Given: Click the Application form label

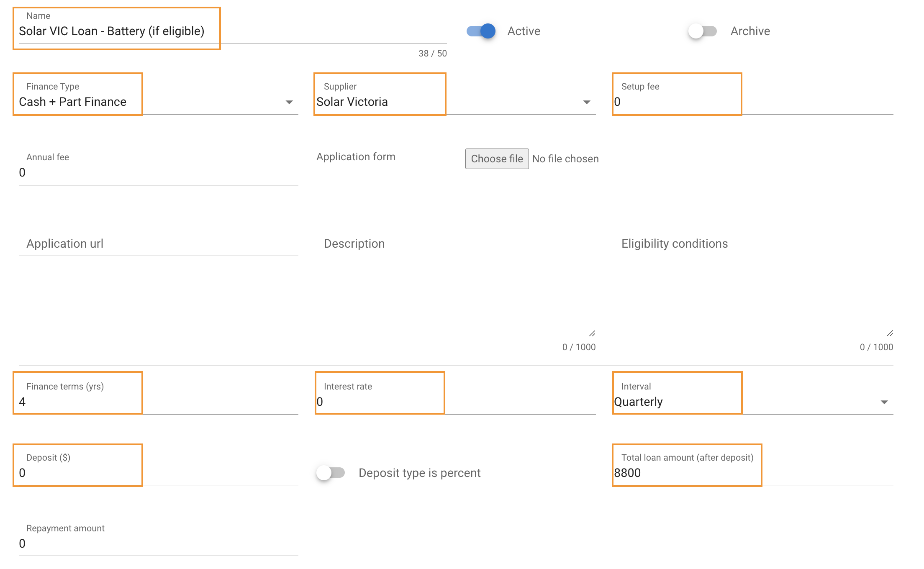Looking at the screenshot, I should 356,156.
